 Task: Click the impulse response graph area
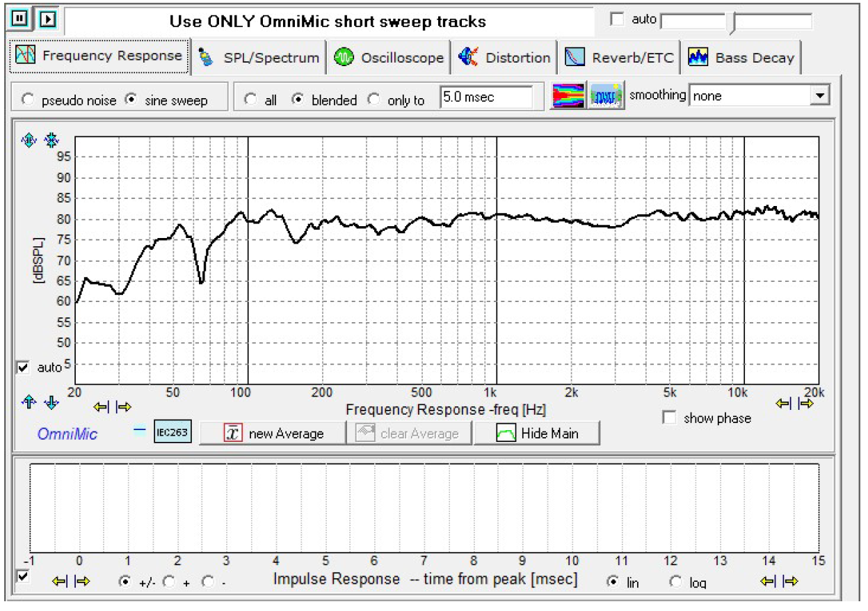click(x=424, y=507)
